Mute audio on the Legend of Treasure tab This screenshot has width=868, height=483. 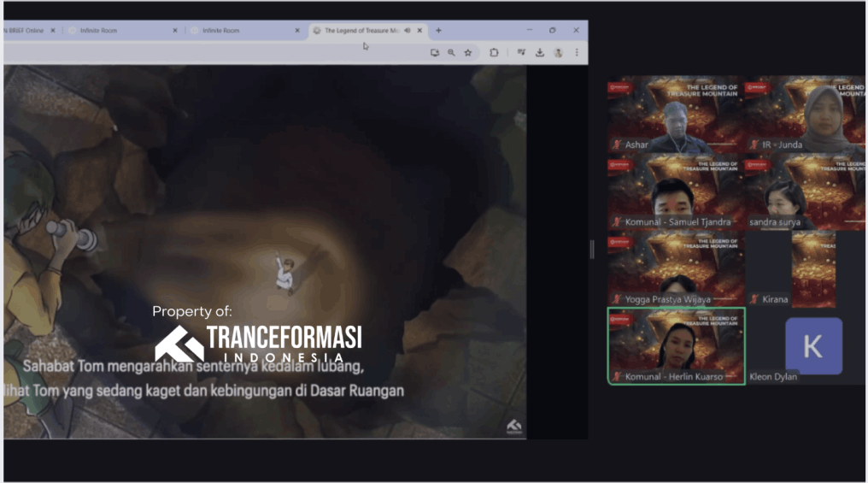[408, 31]
